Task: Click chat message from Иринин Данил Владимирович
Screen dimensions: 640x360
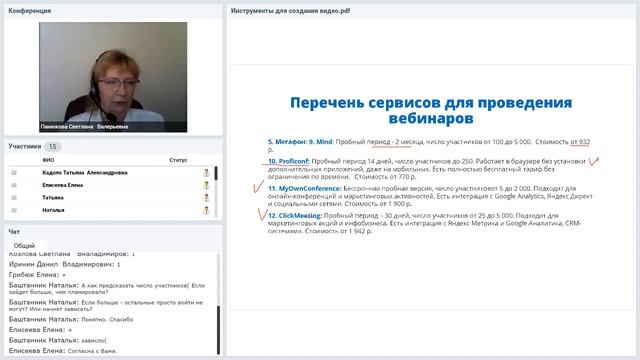Action: pyautogui.click(x=64, y=264)
